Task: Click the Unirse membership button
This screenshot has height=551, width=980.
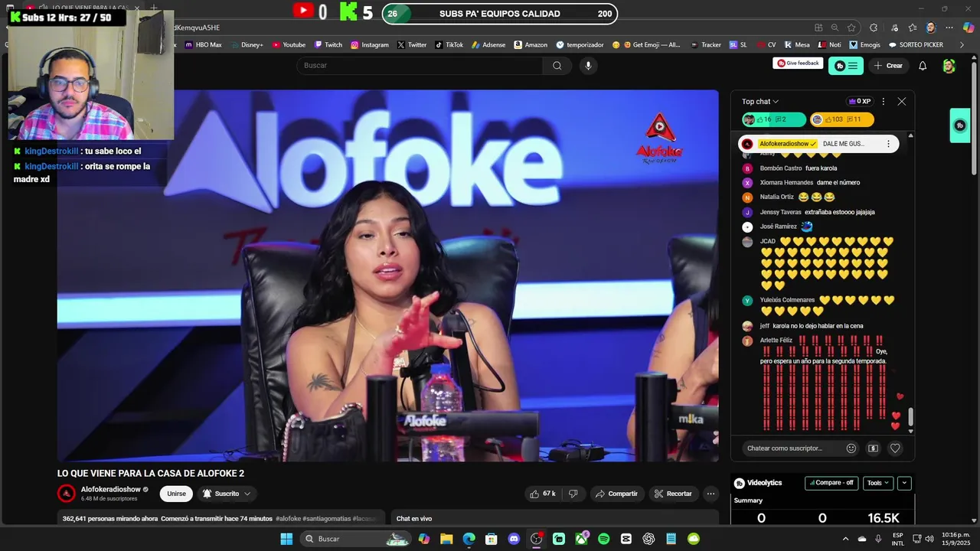Action: (176, 494)
